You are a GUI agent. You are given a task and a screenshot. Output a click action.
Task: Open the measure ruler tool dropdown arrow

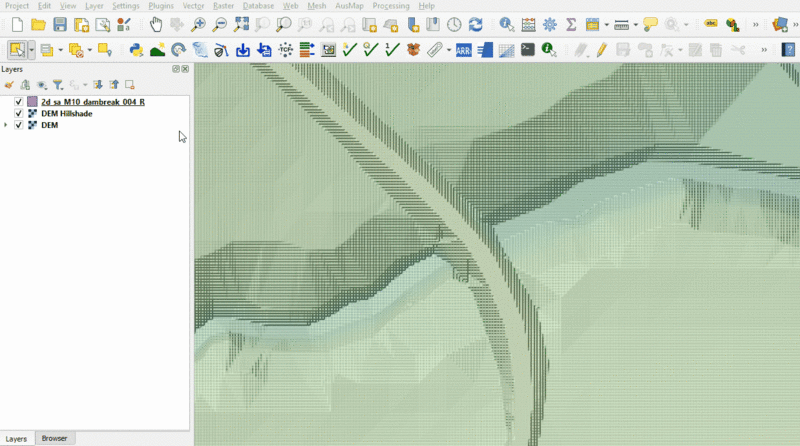coord(635,24)
